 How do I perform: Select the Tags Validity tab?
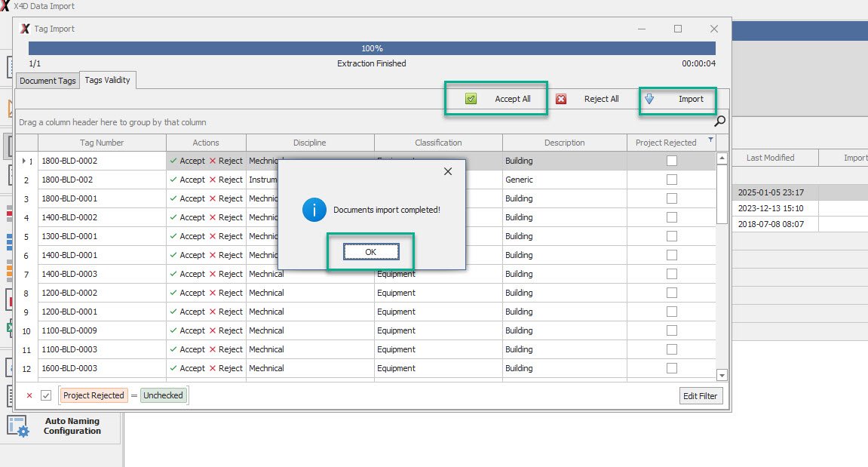point(107,80)
